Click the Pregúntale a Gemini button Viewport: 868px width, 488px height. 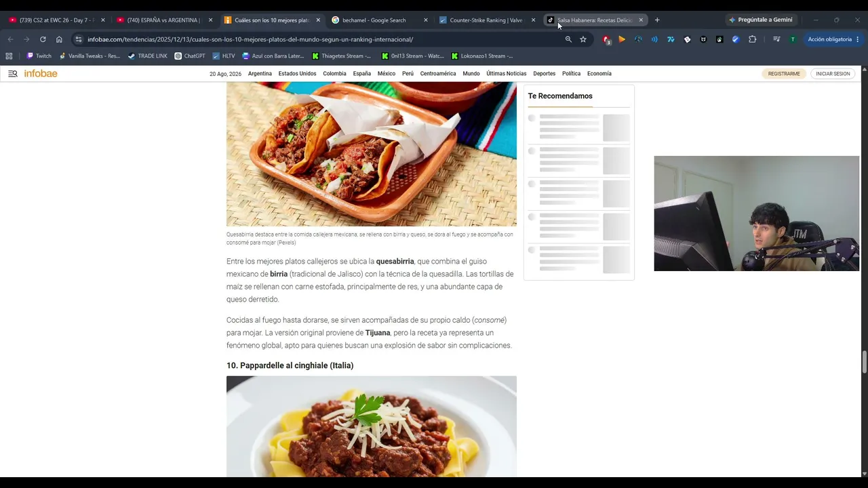click(x=760, y=20)
